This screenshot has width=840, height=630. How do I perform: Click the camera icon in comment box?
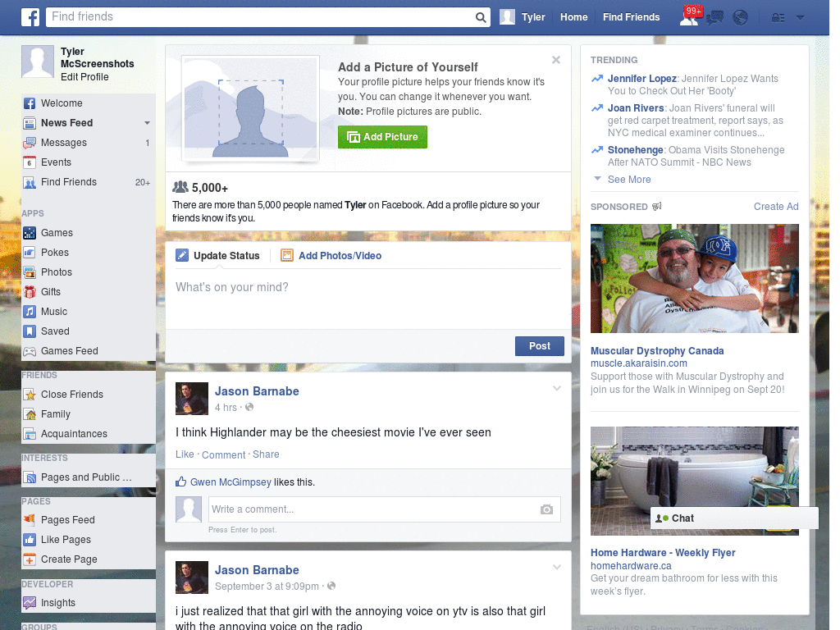(x=546, y=509)
